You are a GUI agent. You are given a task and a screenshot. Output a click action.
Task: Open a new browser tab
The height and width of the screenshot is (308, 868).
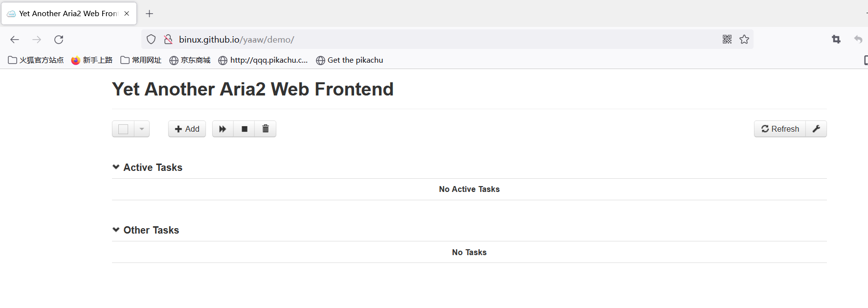[x=150, y=13]
